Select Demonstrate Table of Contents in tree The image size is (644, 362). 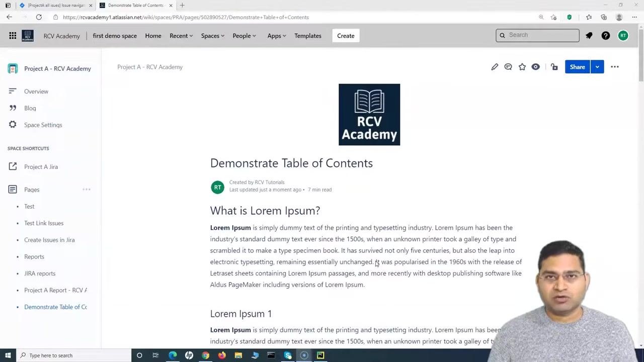[55, 307]
